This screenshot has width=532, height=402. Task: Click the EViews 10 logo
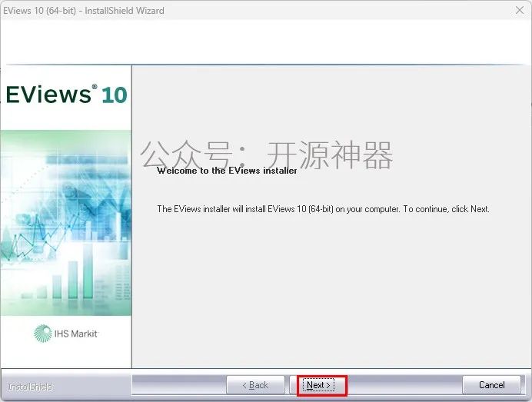click(x=66, y=95)
